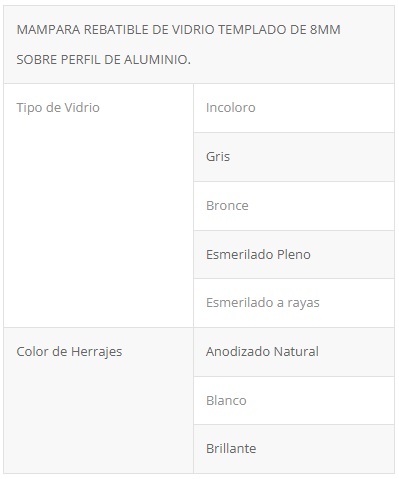Click the Color de Herrajes label
Viewport: 399px width, 479px height.
(69, 352)
